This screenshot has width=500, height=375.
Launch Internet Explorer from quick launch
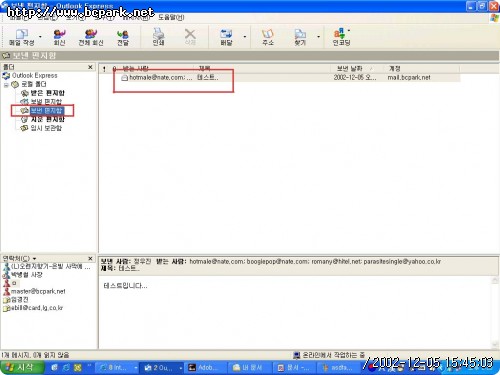coord(66,368)
